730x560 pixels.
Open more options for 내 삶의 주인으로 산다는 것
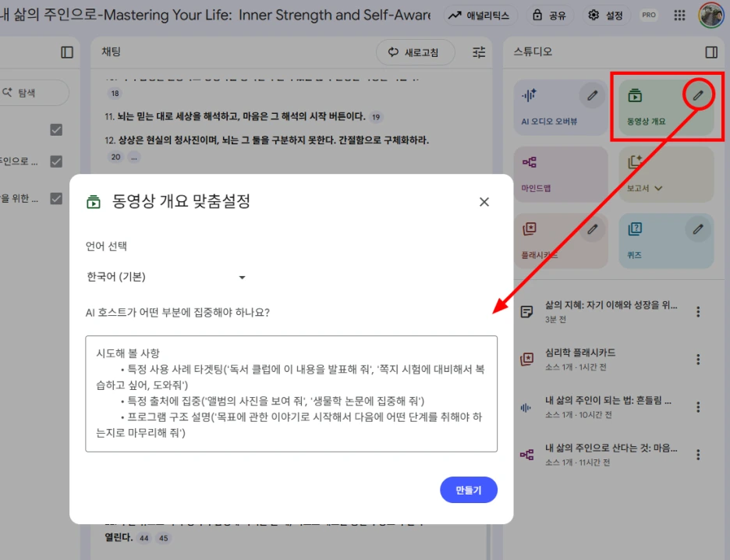(x=698, y=455)
